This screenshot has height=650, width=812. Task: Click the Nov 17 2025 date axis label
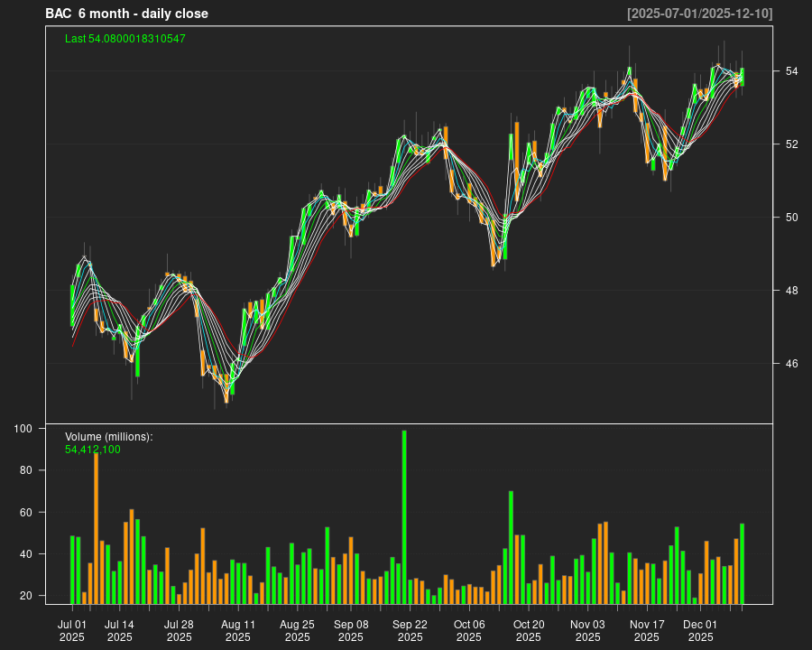[647, 630]
